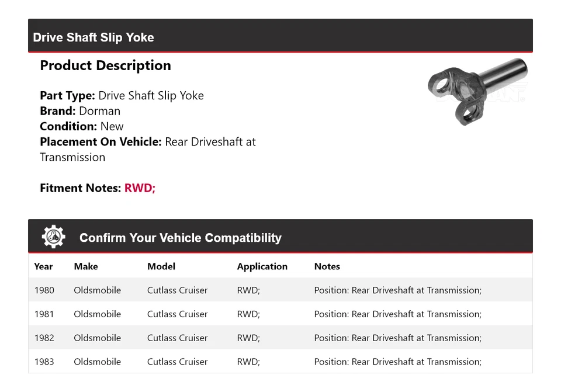
Task: Click the Drive Shaft Slip Yoke header bar
Action: (x=280, y=37)
